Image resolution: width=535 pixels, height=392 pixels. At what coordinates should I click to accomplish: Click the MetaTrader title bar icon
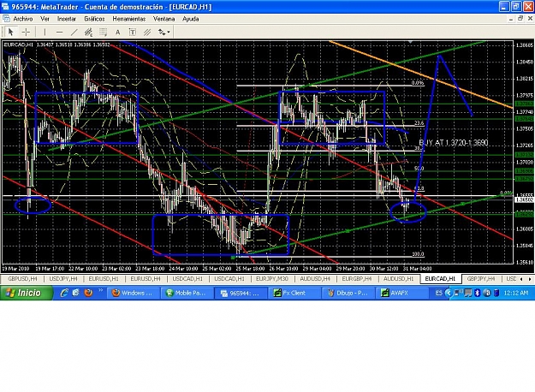click(5, 7)
